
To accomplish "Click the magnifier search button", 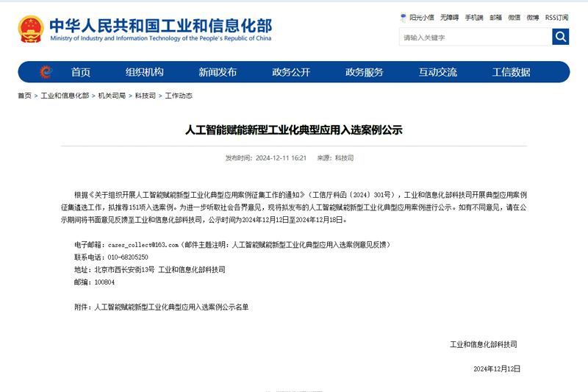I will [560, 37].
